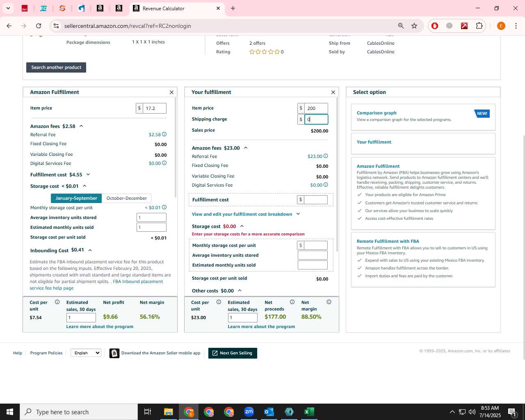Collapse Storage cost $0.00 section
525x420 pixels.
click(242, 226)
